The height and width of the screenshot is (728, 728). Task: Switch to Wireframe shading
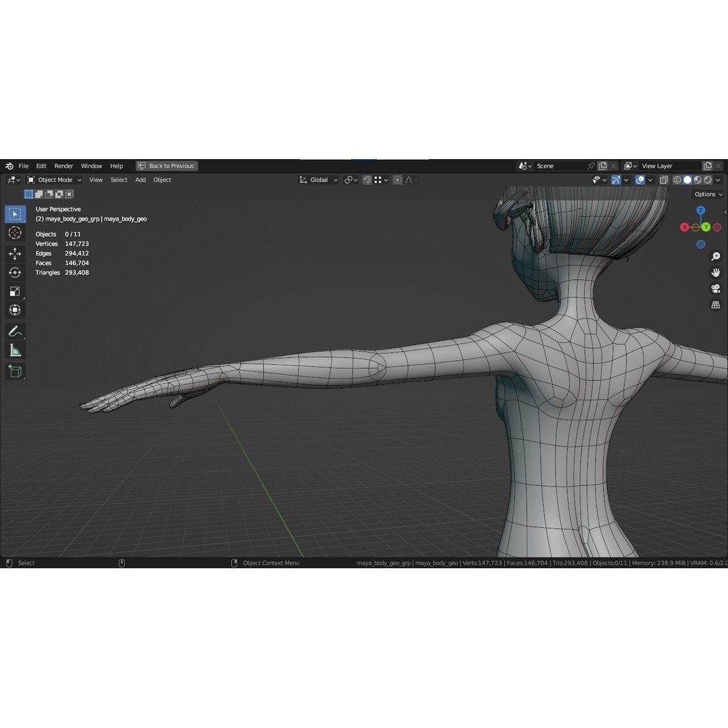(x=677, y=180)
